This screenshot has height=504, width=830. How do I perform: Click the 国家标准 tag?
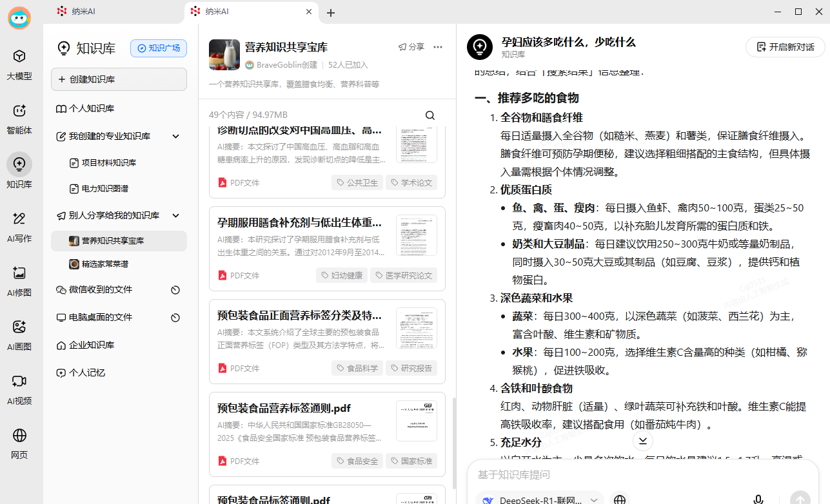(x=411, y=461)
